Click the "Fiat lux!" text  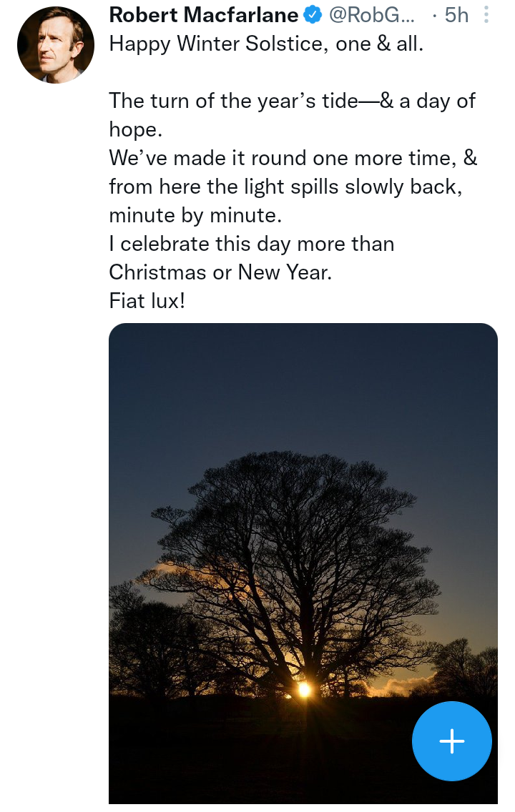[x=147, y=300]
